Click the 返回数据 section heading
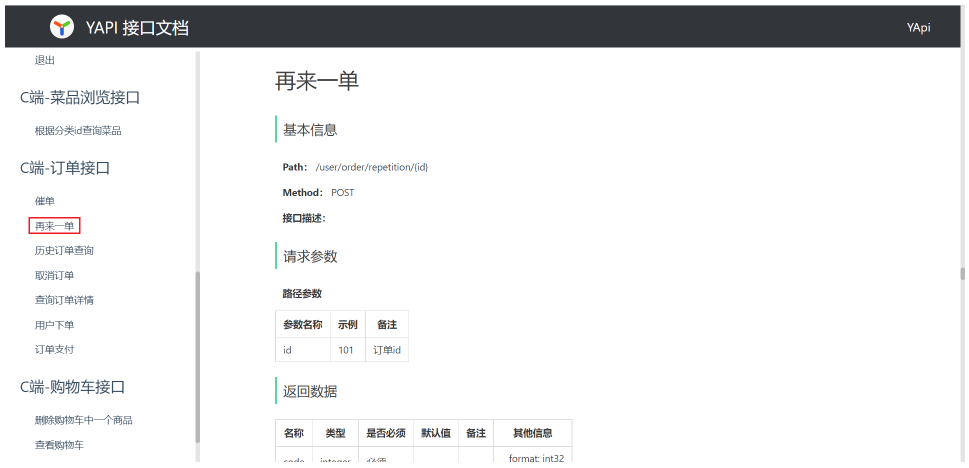Viewport: 969px width, 468px height. coord(310,391)
